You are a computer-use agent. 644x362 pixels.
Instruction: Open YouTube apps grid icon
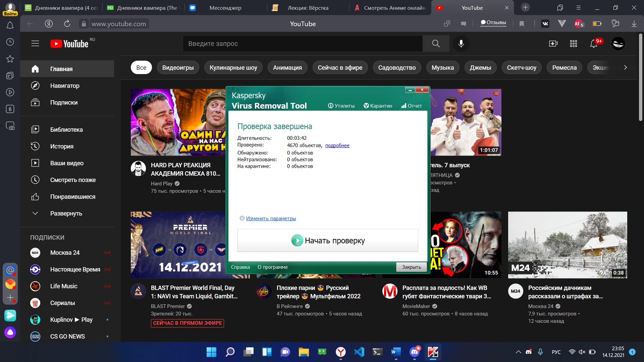pos(574,44)
